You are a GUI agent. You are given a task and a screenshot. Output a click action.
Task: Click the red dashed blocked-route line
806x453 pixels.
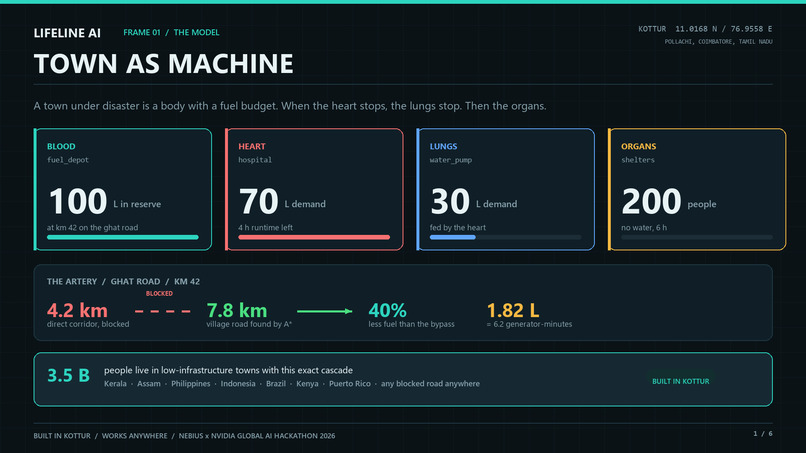[x=162, y=311]
